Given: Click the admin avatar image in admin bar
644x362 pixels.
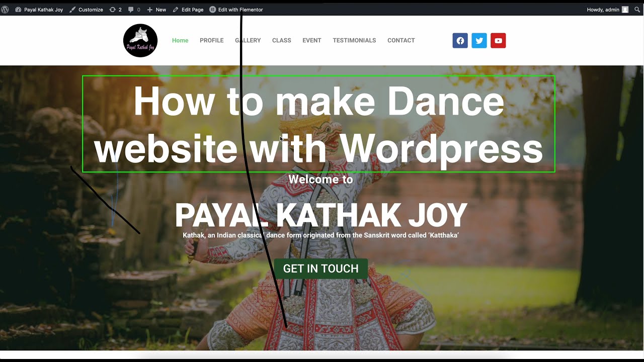Looking at the screenshot, I should 625,10.
